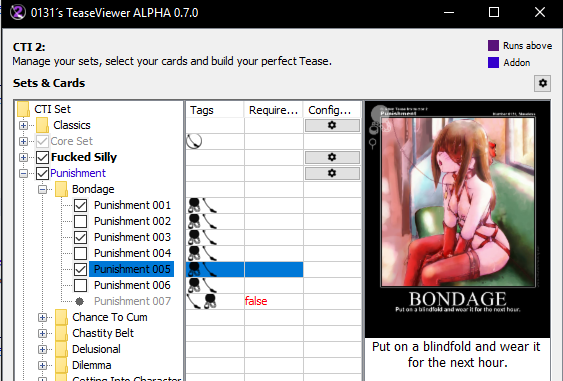563x381 pixels.
Task: Open config gear for Classics row
Action: (x=332, y=125)
